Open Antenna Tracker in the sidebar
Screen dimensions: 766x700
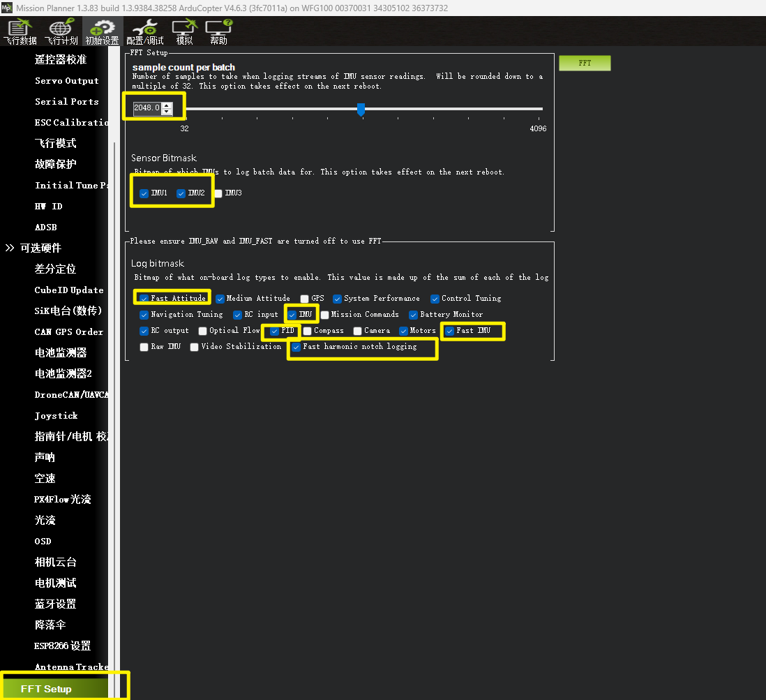click(x=71, y=667)
